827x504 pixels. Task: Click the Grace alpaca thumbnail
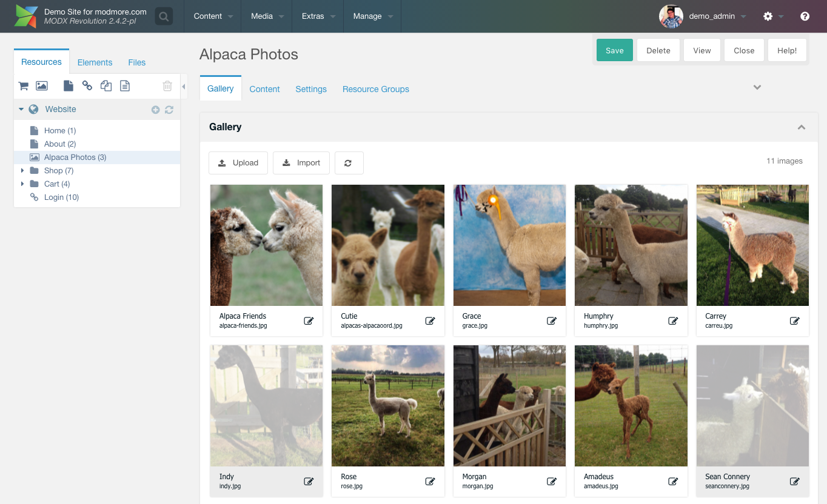[x=509, y=245]
